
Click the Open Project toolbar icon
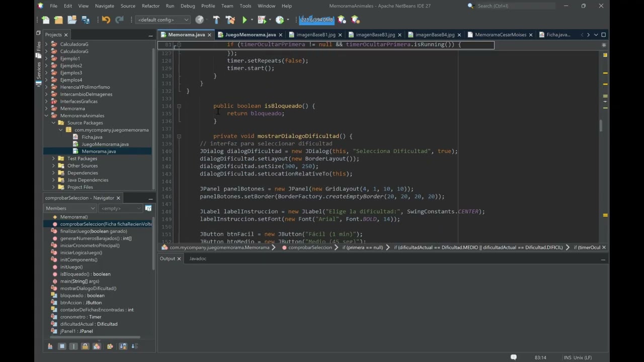pos(72,20)
